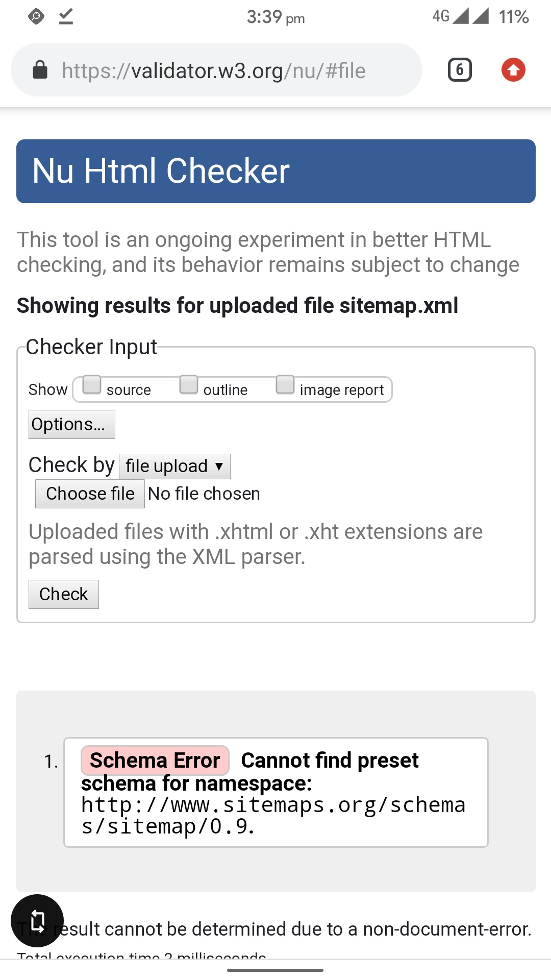
Task: Tap the floating screen rotate icon
Action: 37,921
